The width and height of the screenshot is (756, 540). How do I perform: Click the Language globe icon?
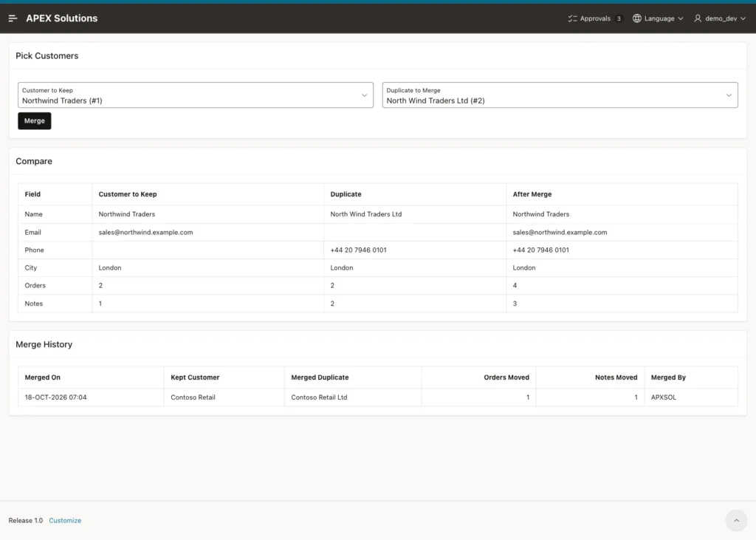pyautogui.click(x=637, y=18)
